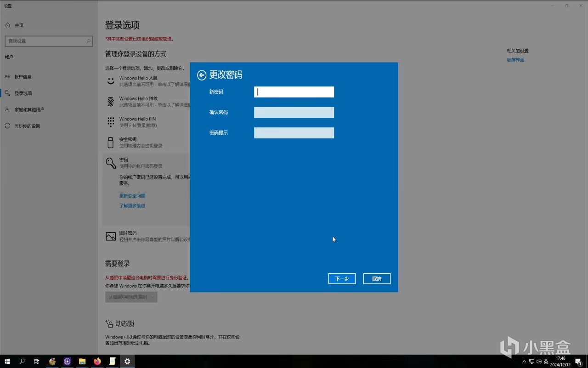Open Task View from the taskbar
Viewport: 588px width, 368px height.
click(37, 362)
